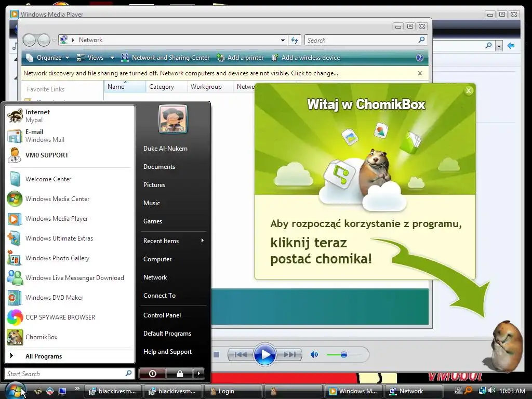
Task: Click Add a wireless device
Action: pos(305,58)
